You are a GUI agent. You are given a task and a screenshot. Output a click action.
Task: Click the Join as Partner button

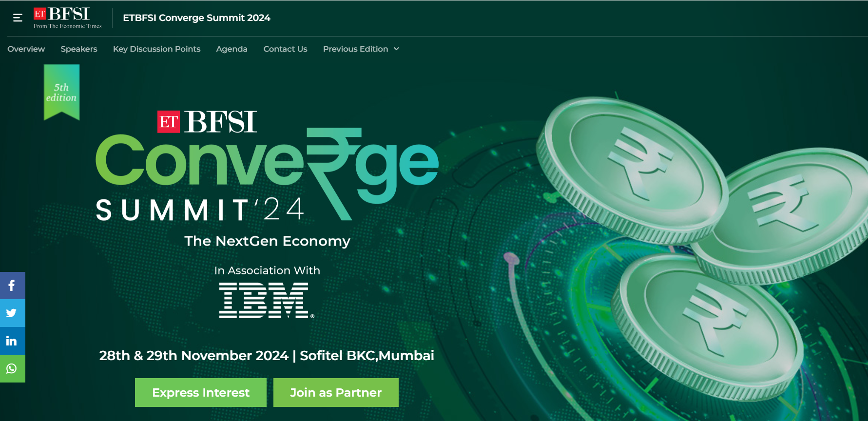pos(336,392)
